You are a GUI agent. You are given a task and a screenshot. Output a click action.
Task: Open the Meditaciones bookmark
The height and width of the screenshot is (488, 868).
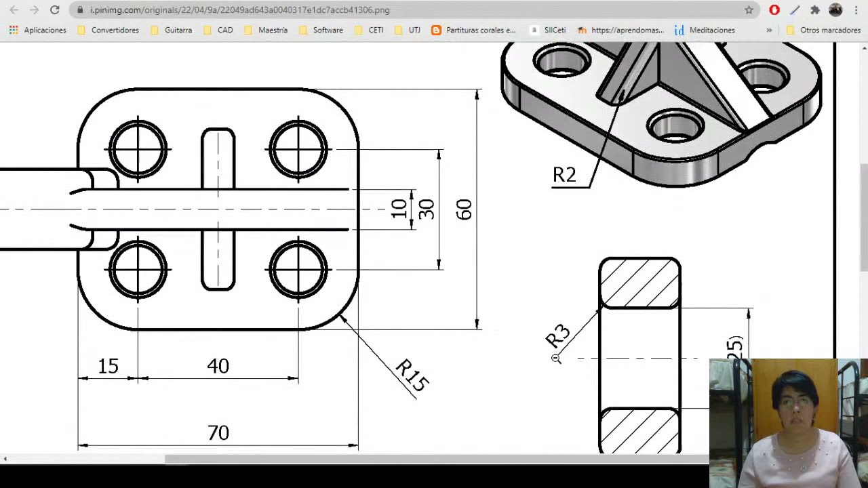coord(705,30)
